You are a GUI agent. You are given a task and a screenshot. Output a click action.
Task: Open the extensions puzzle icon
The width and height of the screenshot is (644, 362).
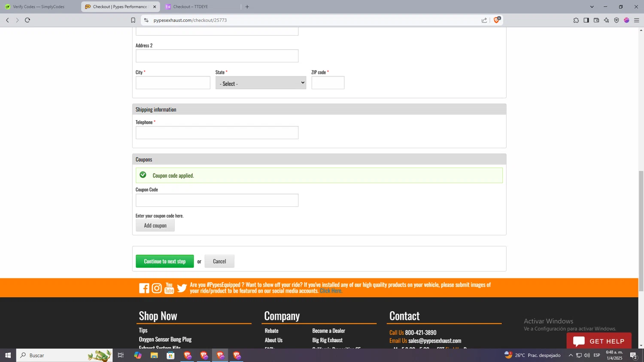coord(576,20)
